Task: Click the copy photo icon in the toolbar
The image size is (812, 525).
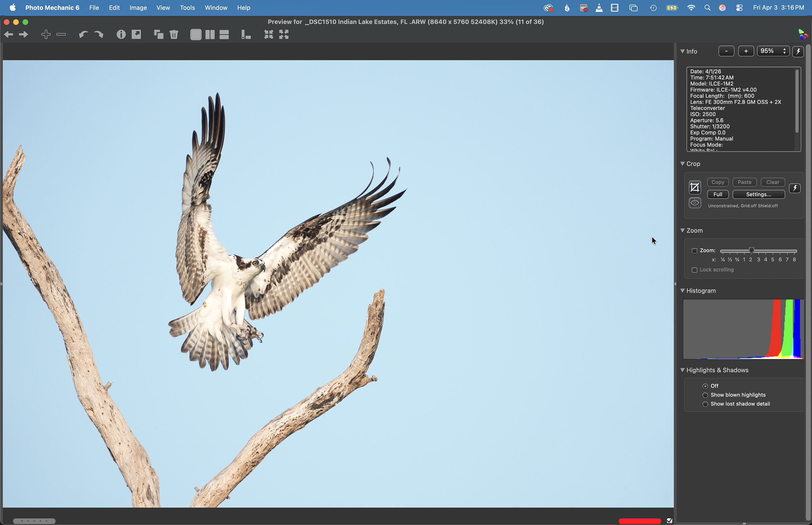Action: pos(159,35)
